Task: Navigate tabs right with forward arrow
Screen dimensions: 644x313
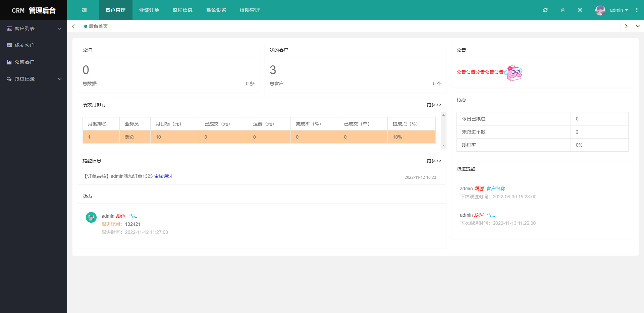Action: 626,26
